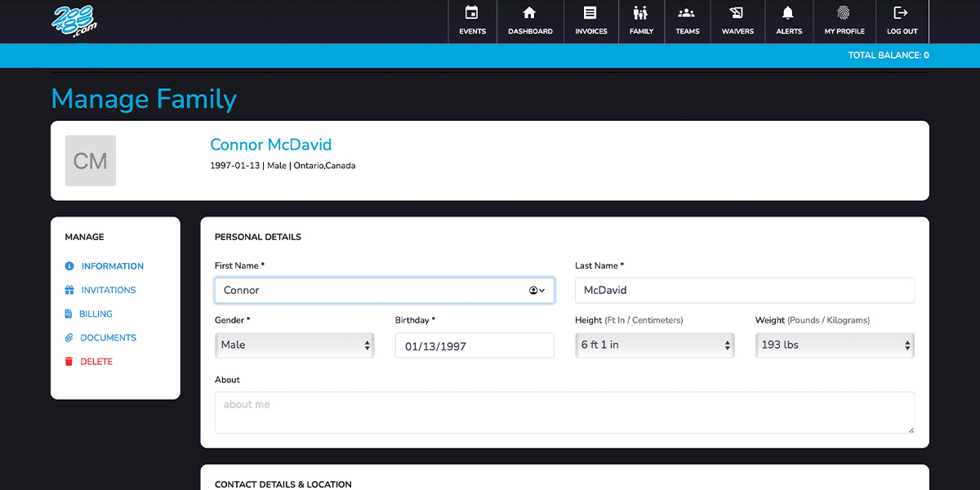Open the Waivers menu label
The height and width of the screenshot is (490, 980).
[x=737, y=32]
